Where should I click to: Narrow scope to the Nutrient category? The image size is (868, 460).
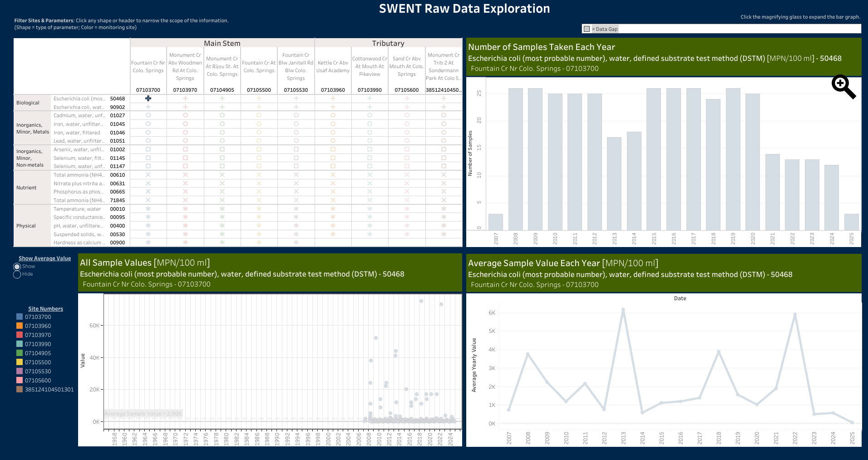coord(26,188)
